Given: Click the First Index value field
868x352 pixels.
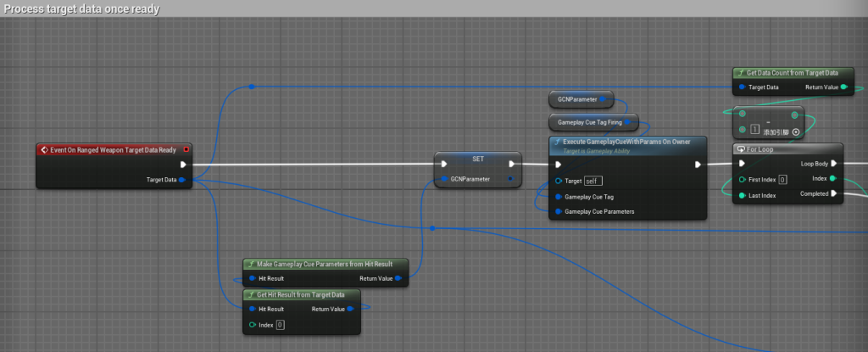Looking at the screenshot, I should [x=782, y=180].
